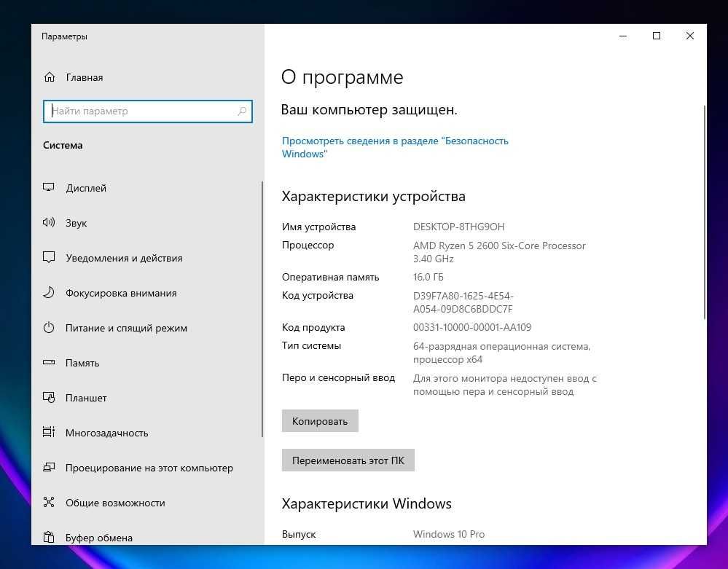
Task: Click the Оперативная память label
Action: (330, 277)
